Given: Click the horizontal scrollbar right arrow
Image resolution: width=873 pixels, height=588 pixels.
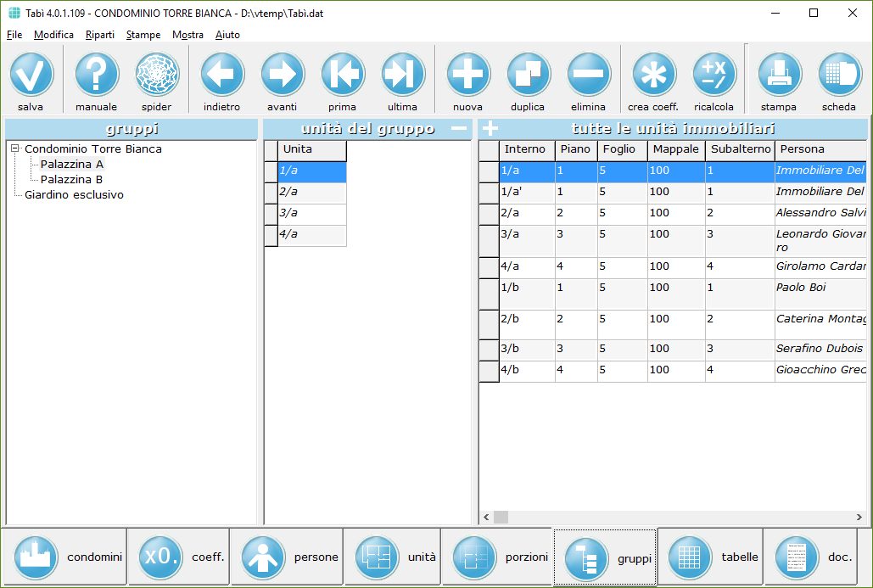Looking at the screenshot, I should pos(862,517).
